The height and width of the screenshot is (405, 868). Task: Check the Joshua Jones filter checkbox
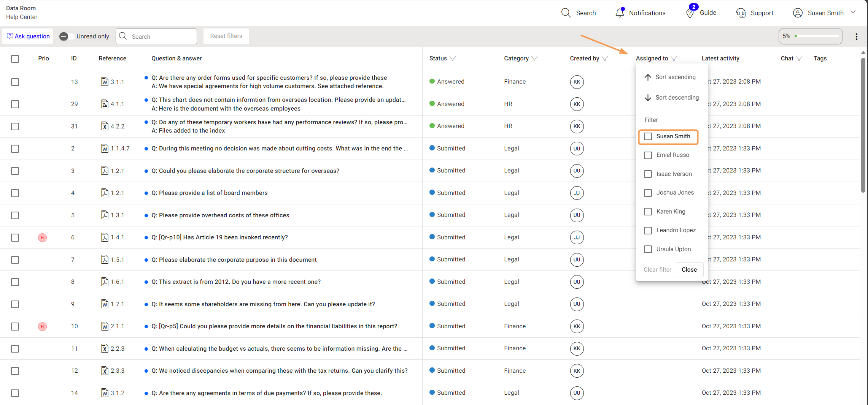[x=648, y=193]
